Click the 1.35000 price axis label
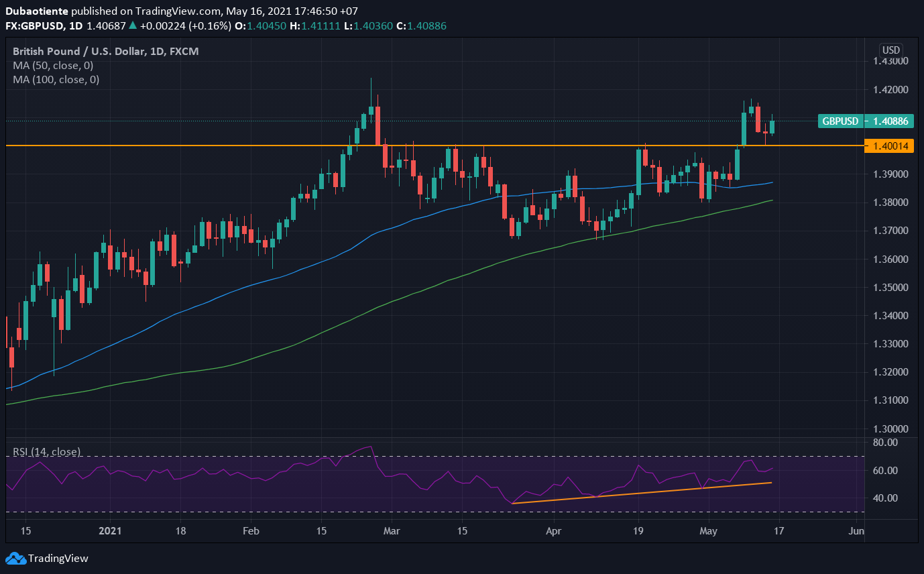Image resolution: width=924 pixels, height=574 pixels. click(x=890, y=288)
